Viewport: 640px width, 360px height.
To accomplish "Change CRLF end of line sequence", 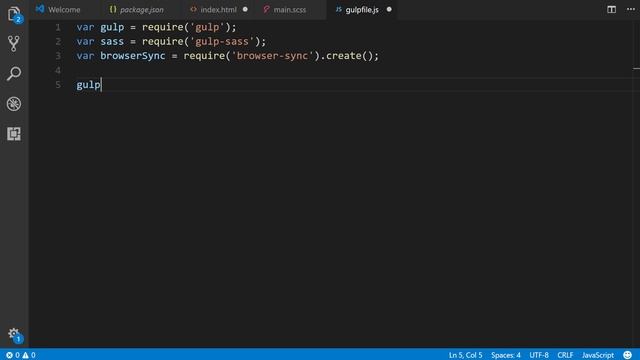I will (x=565, y=355).
